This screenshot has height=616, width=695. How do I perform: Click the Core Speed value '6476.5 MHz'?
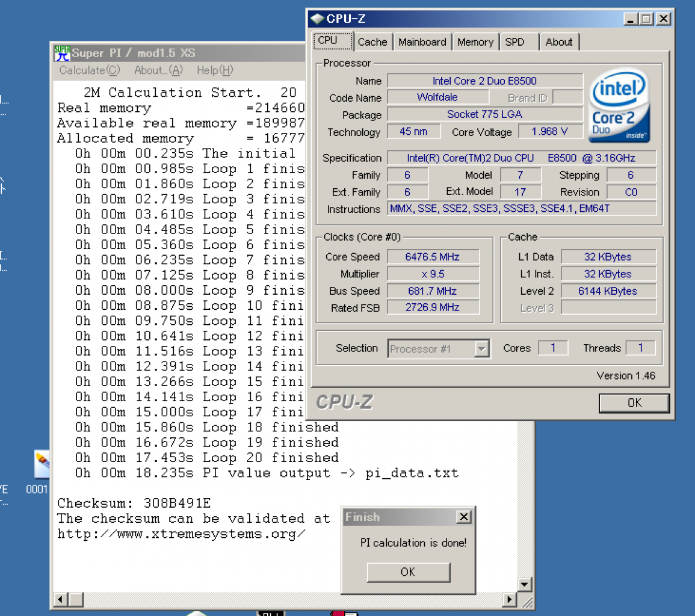(433, 257)
